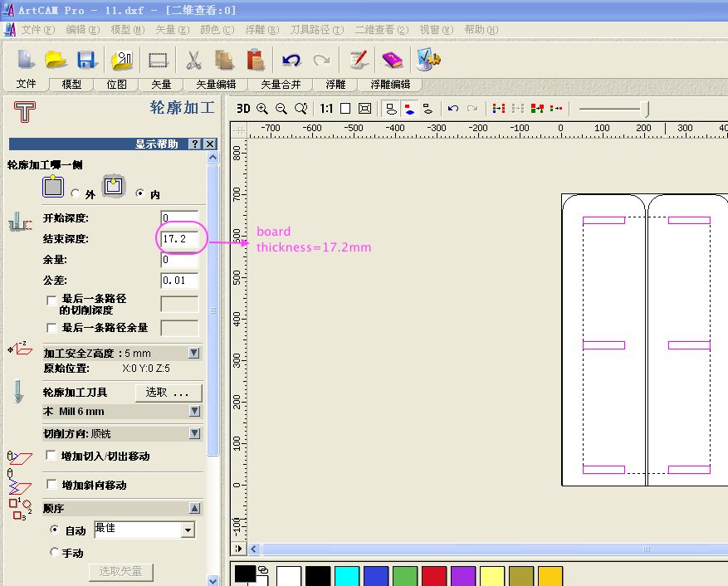Enable final pass cut depth checkbox

pyautogui.click(x=52, y=300)
